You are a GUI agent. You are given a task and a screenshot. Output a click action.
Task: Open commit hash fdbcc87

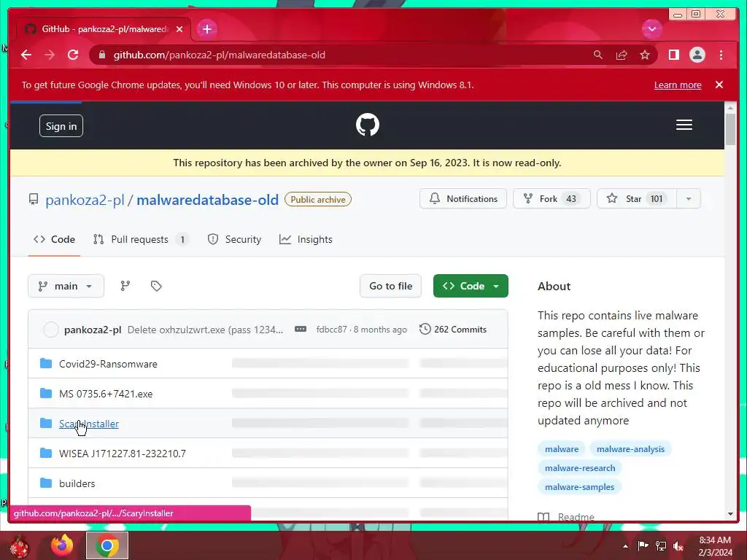pyautogui.click(x=332, y=330)
